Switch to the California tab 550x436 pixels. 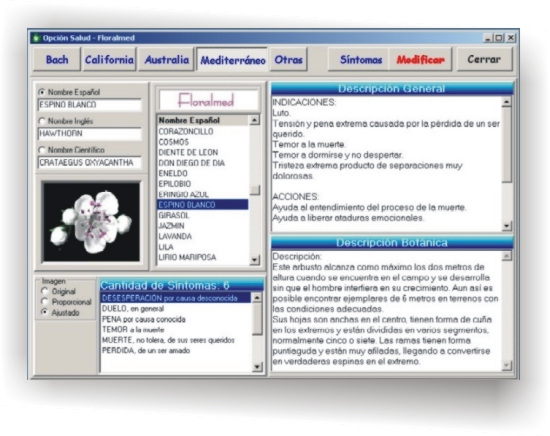(x=109, y=60)
